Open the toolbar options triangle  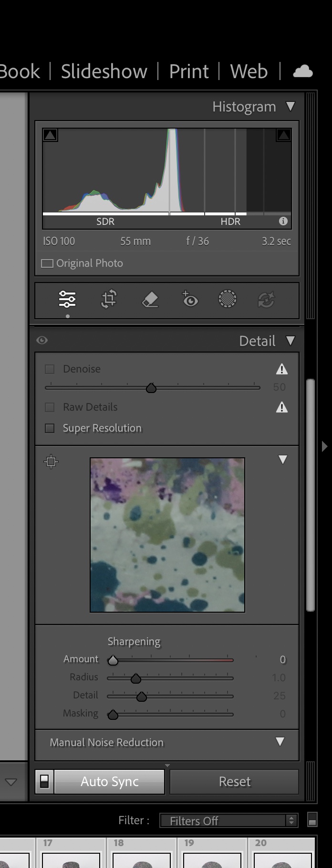[x=11, y=782]
